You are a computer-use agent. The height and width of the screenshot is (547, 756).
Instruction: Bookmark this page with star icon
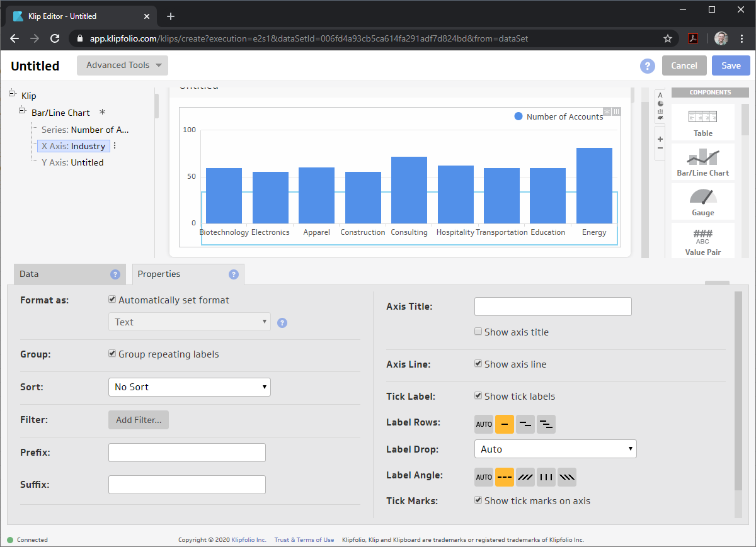coord(668,38)
